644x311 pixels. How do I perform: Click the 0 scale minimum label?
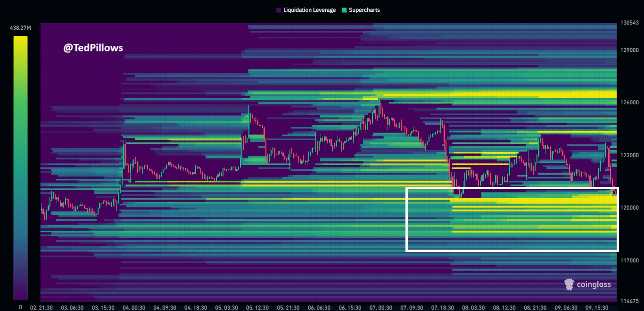click(x=20, y=307)
